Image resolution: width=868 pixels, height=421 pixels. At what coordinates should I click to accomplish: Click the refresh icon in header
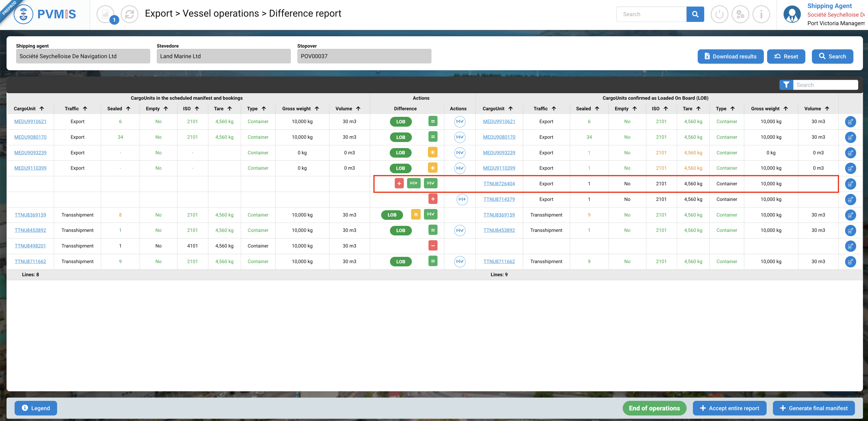point(129,14)
